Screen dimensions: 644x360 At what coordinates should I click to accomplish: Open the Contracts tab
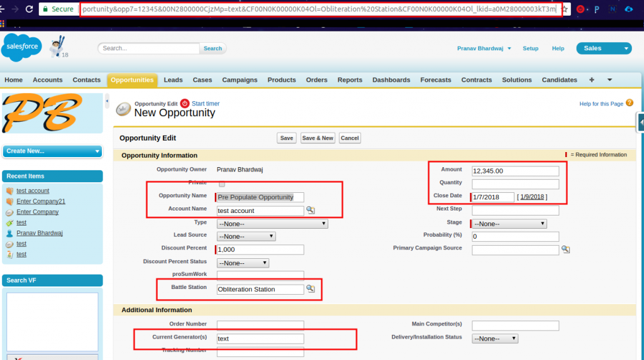(x=477, y=80)
